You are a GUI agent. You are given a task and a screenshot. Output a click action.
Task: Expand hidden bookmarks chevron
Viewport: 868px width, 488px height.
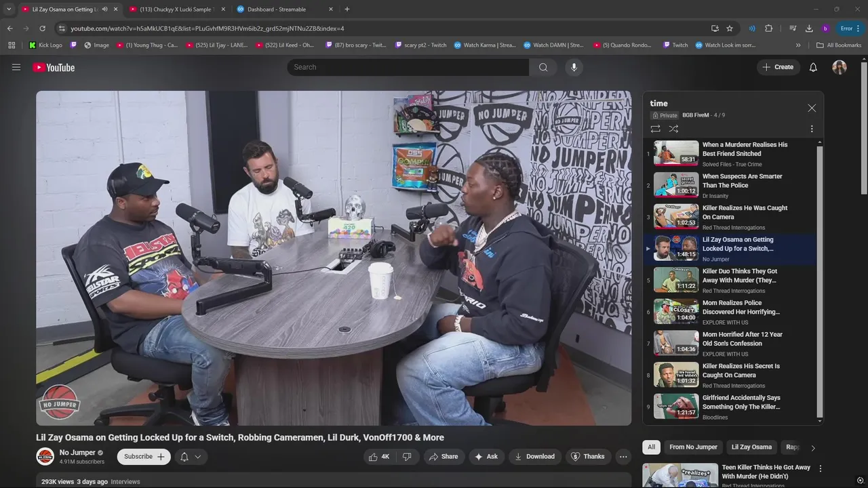point(798,45)
